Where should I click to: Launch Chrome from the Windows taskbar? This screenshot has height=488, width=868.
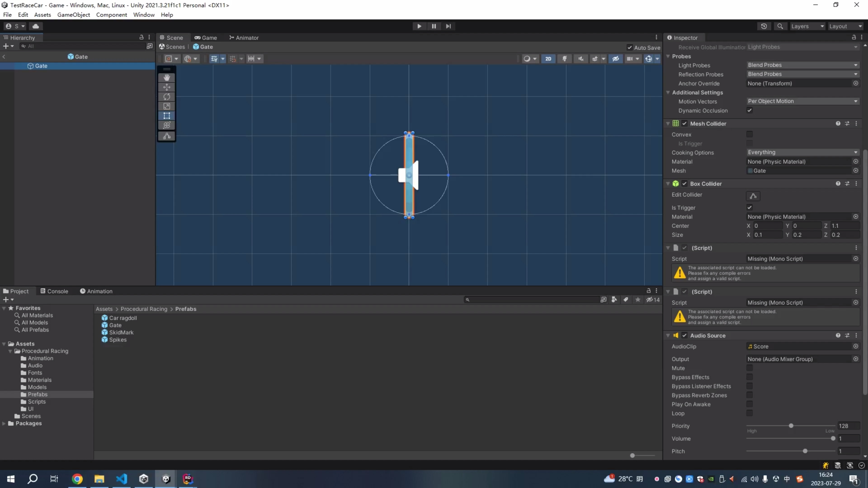pos(77,479)
